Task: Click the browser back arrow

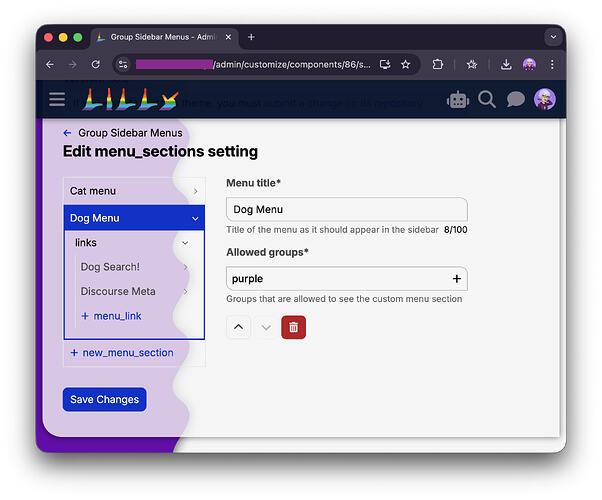Action: tap(50, 65)
